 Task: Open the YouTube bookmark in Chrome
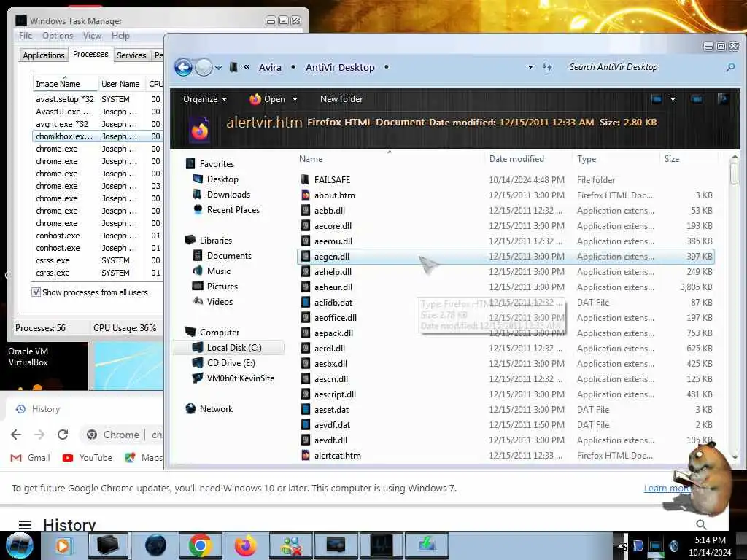88,458
